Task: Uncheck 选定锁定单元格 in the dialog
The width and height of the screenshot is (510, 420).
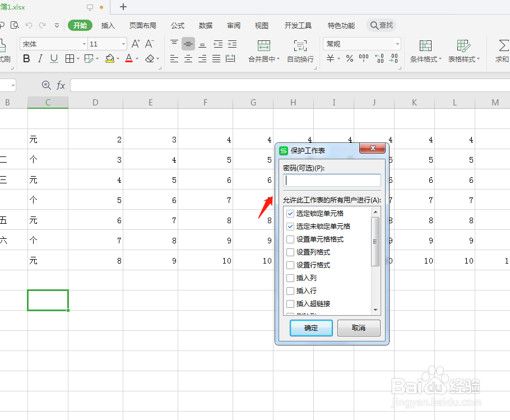Action: (x=290, y=213)
